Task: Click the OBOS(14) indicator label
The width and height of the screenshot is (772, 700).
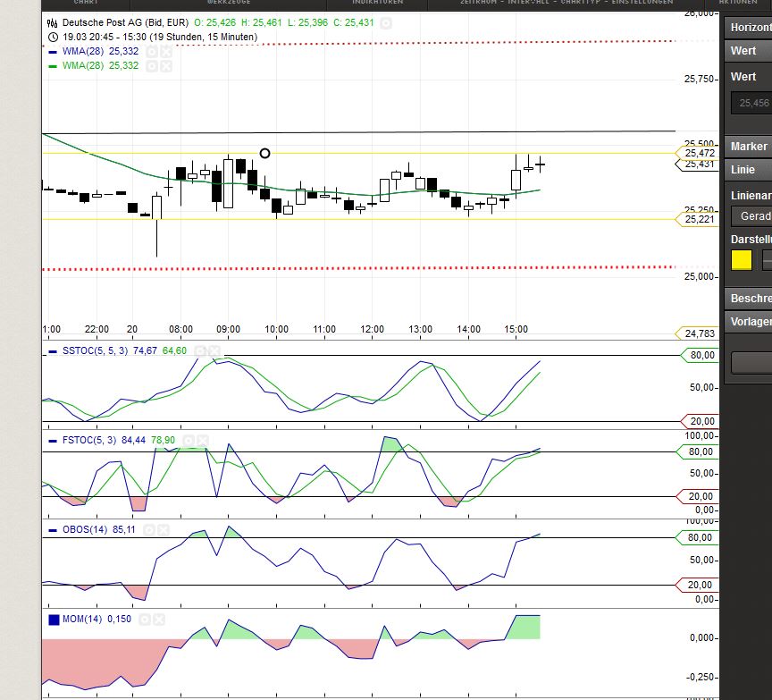Action: (x=85, y=529)
